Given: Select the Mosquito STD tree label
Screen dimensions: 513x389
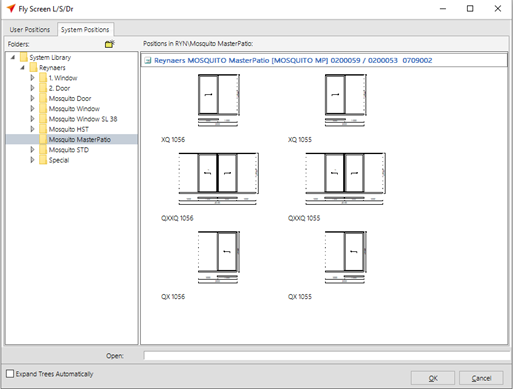Looking at the screenshot, I should [x=69, y=150].
